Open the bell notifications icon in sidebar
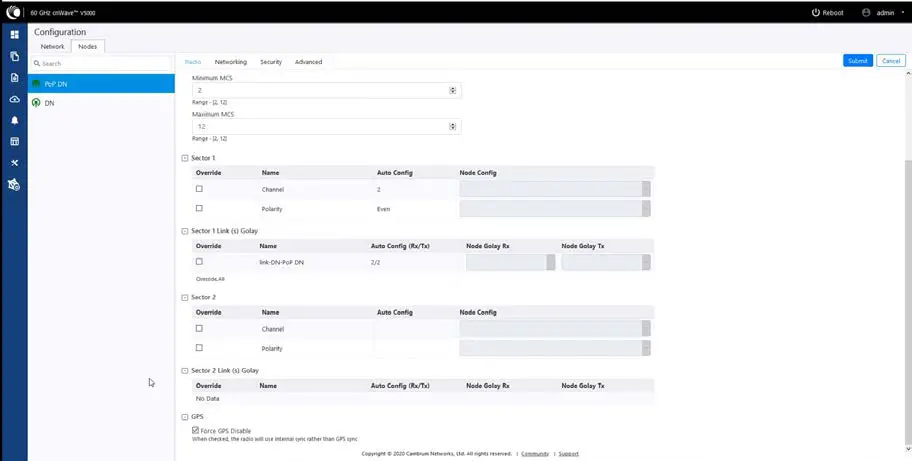The width and height of the screenshot is (912, 461). click(15, 120)
